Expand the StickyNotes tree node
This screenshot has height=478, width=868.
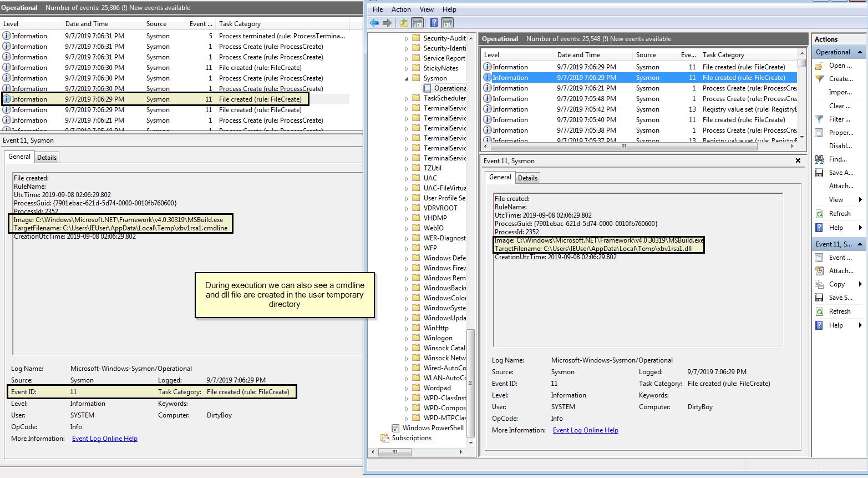pos(407,69)
